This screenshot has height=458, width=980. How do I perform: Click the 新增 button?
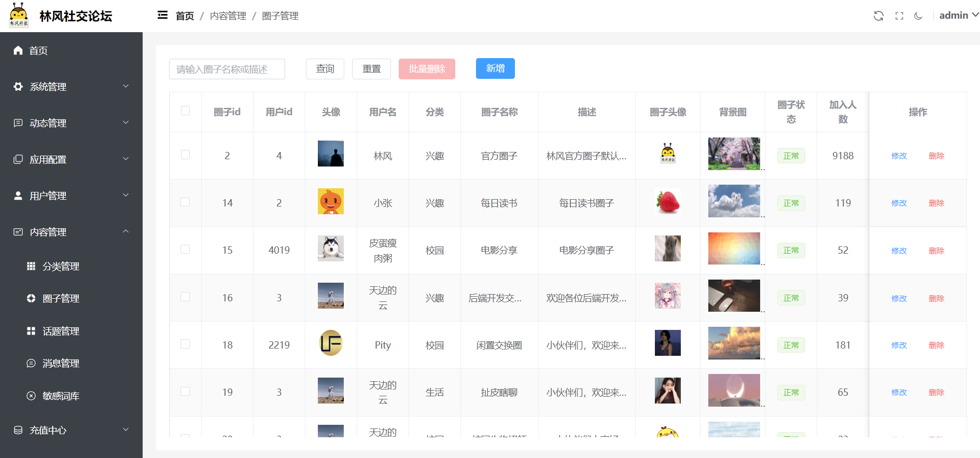point(495,68)
